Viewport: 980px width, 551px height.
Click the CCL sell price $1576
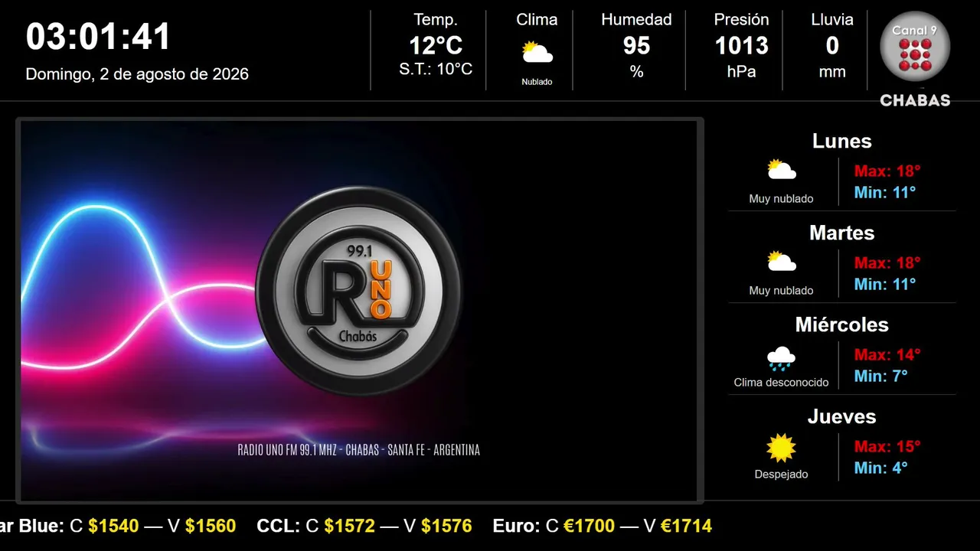click(446, 526)
